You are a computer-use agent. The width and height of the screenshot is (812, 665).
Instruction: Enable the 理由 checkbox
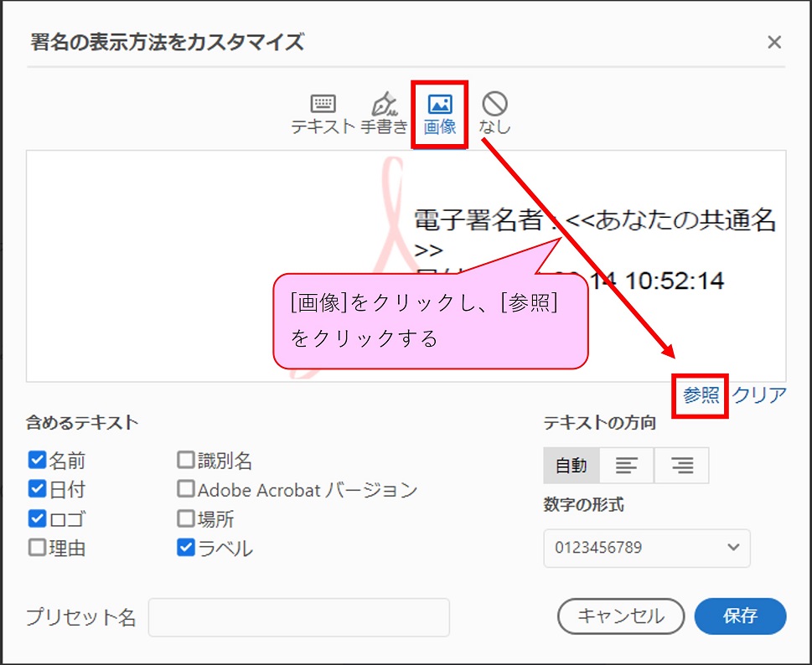tap(37, 549)
